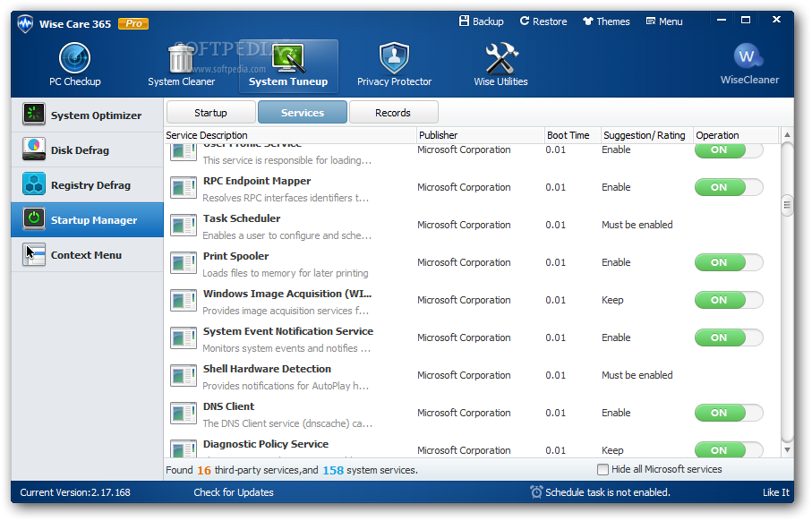
Task: Turn off System Event Notification Service
Action: point(729,337)
